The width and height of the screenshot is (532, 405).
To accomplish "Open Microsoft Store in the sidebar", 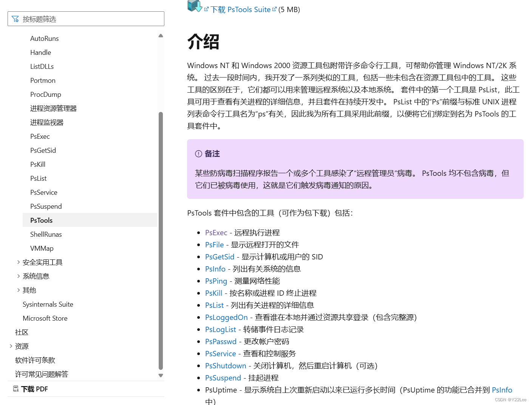I will click(x=45, y=318).
